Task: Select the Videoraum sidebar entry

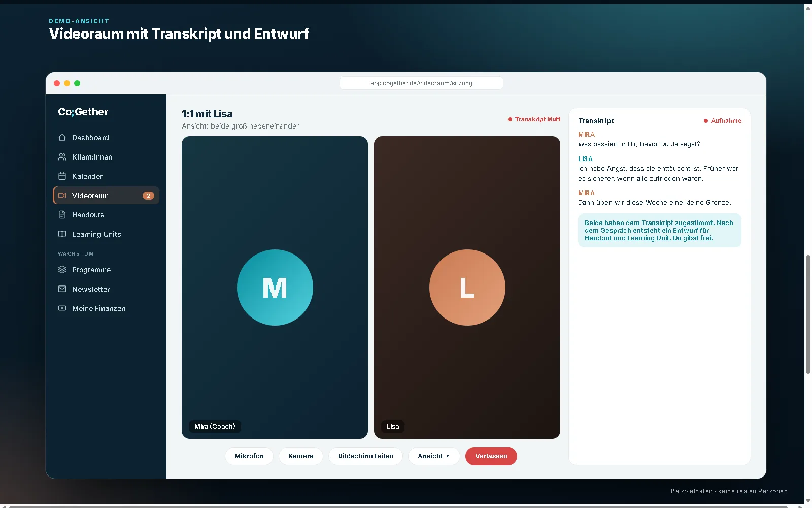Action: (106, 196)
